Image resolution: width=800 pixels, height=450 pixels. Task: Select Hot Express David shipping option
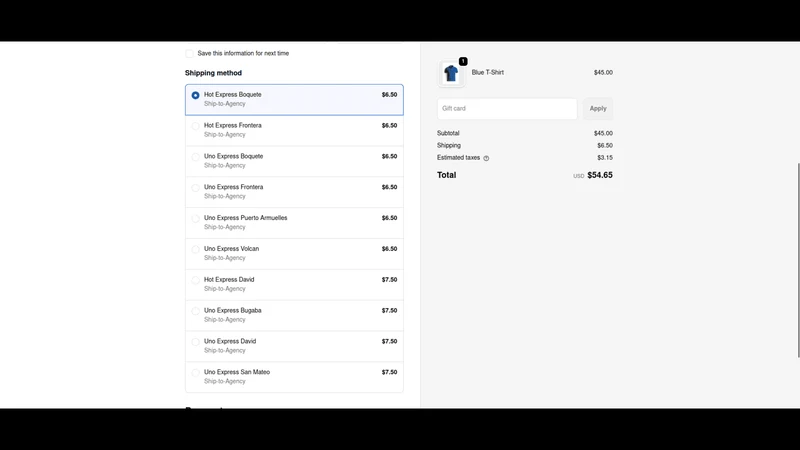[x=294, y=284]
